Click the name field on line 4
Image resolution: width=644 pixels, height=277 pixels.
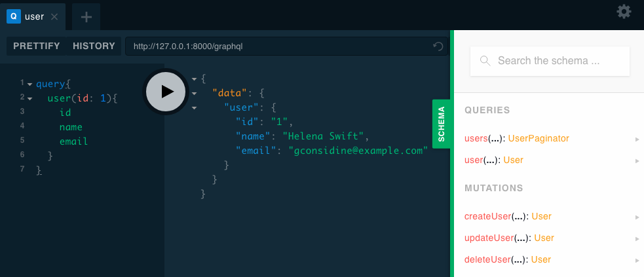71,127
